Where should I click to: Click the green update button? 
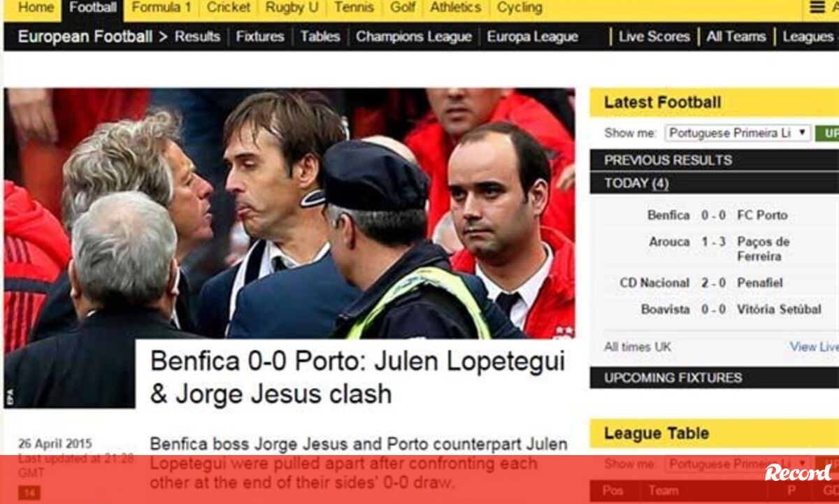coord(827,133)
